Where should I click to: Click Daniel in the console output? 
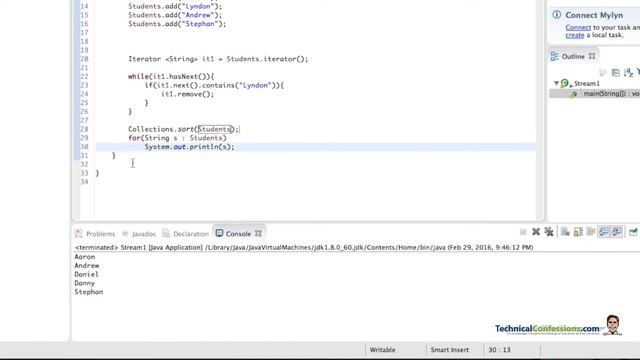[x=86, y=274]
